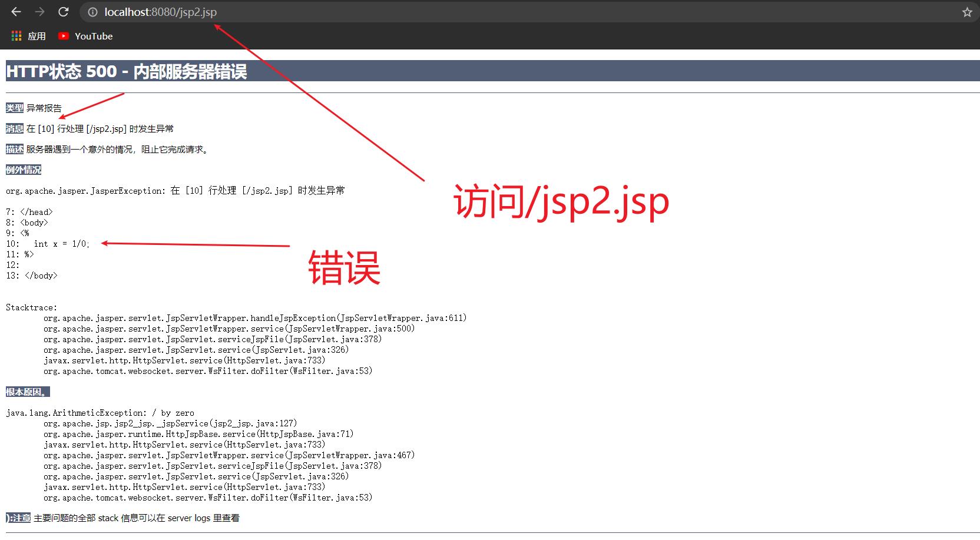The image size is (980, 540).
Task: Click HttpJspBase.service(HttpJspBase.java:71) stack line
Action: pyautogui.click(x=198, y=434)
